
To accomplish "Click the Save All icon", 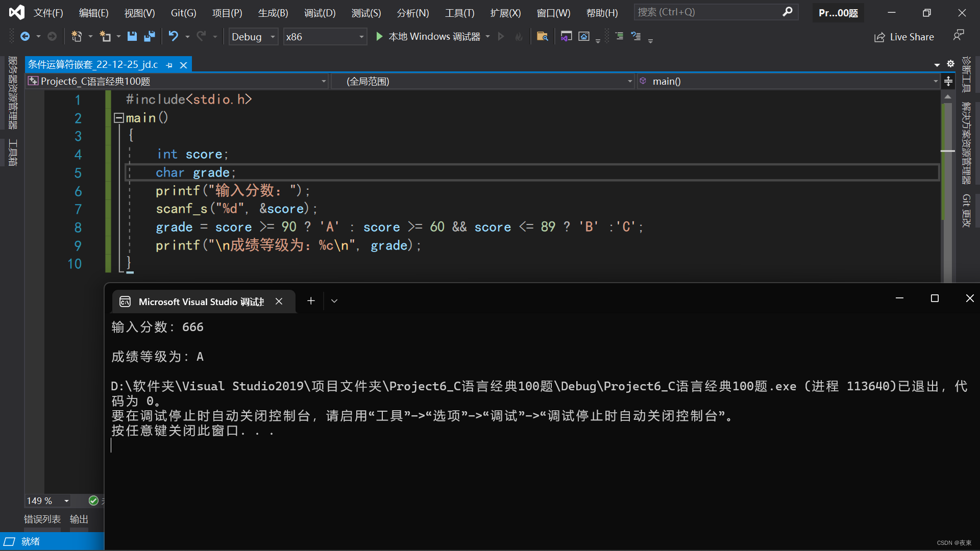I will [x=149, y=36].
